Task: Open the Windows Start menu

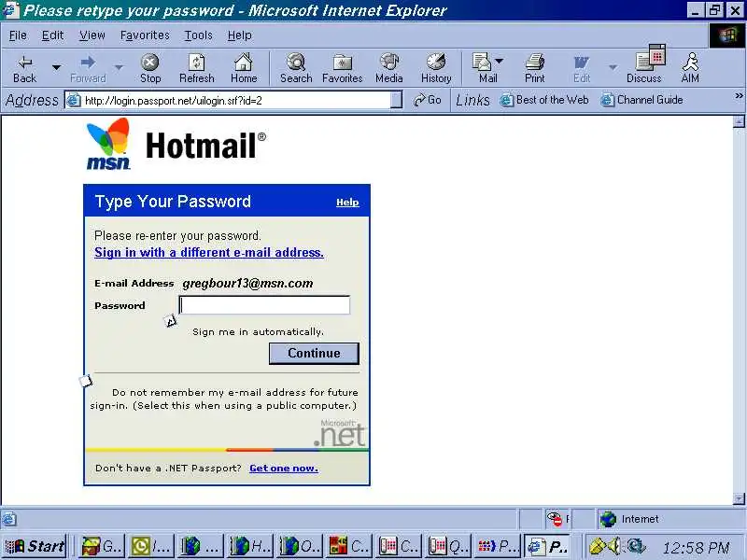Action: pos(35,546)
